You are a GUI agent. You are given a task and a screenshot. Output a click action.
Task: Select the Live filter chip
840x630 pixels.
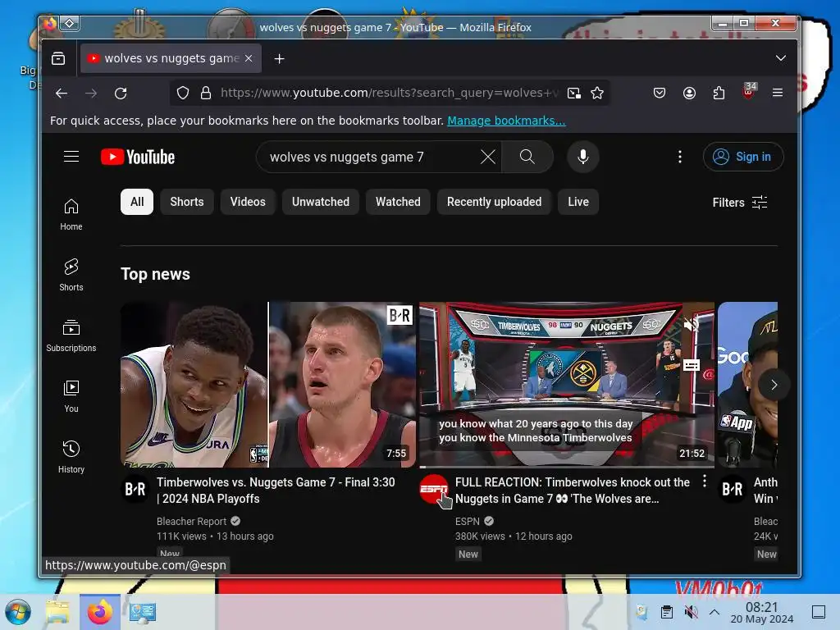click(578, 202)
